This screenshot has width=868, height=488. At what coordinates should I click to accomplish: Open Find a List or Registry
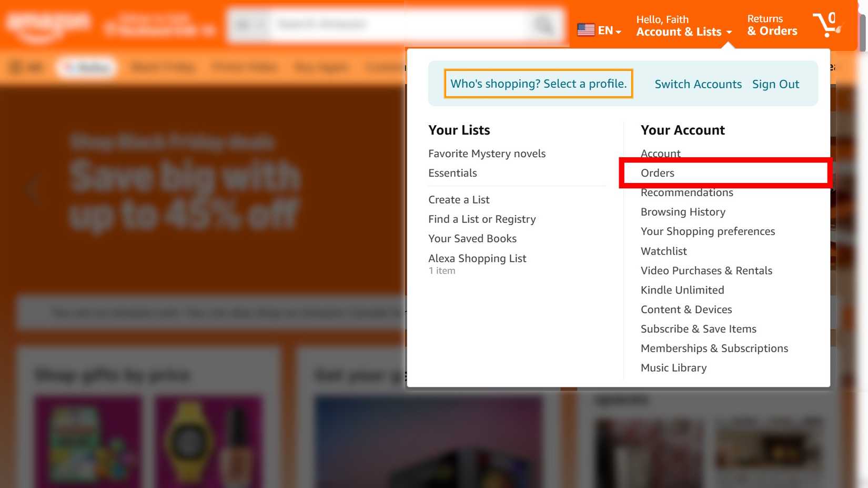tap(482, 219)
